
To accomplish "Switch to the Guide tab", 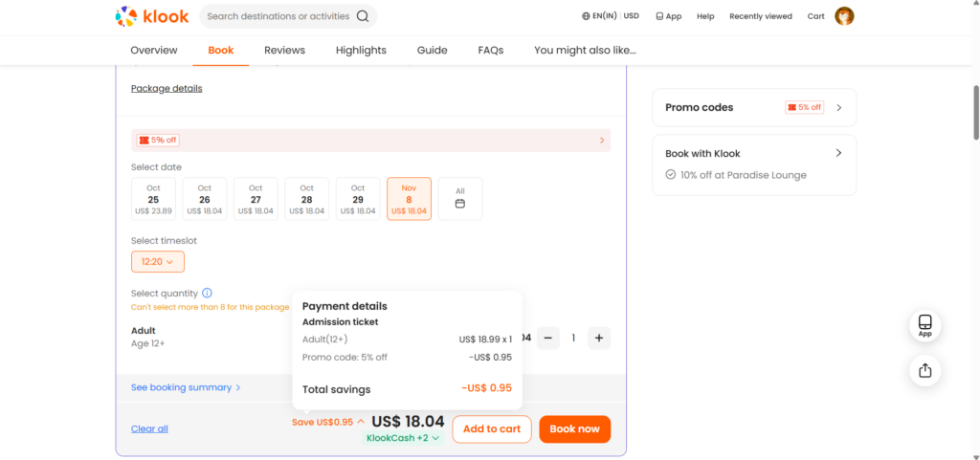I will pos(432,50).
